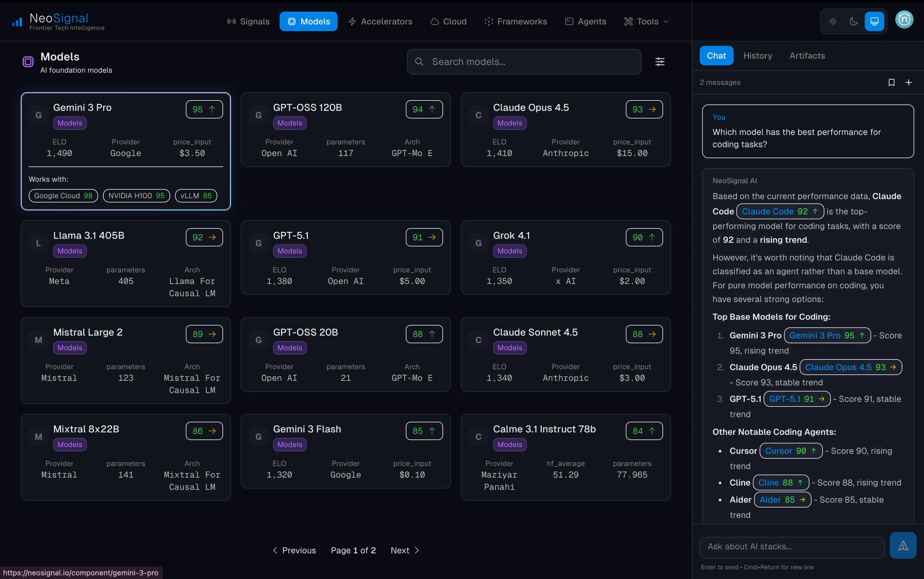Click Claude Opus 4.5 card avatar C

pos(478,115)
